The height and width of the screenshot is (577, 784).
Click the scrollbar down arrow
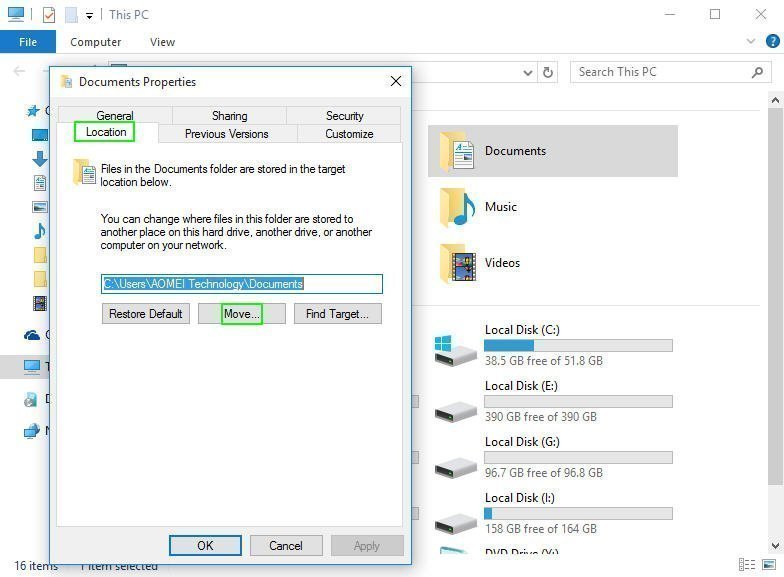pyautogui.click(x=775, y=546)
